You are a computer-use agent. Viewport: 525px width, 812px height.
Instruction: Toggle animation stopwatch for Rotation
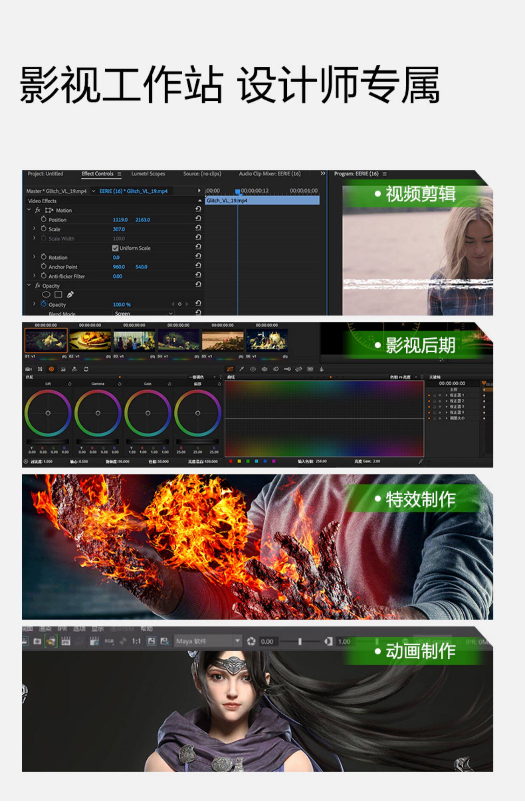(43, 257)
